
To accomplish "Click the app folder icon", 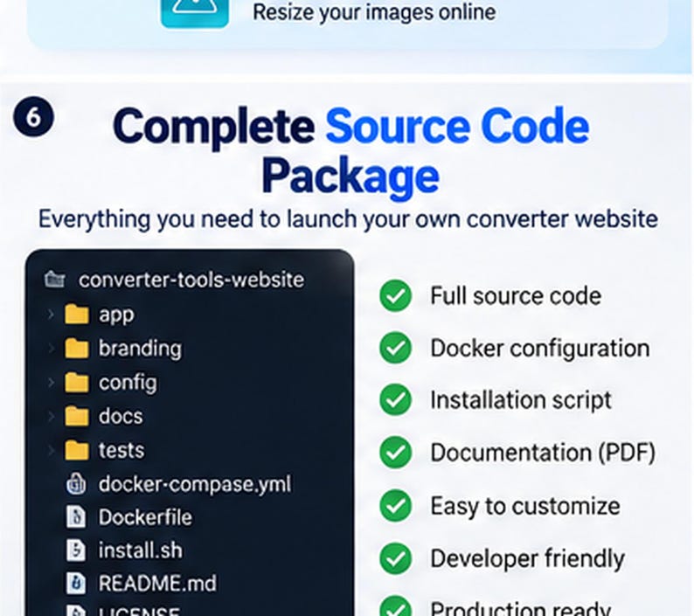I will [77, 315].
